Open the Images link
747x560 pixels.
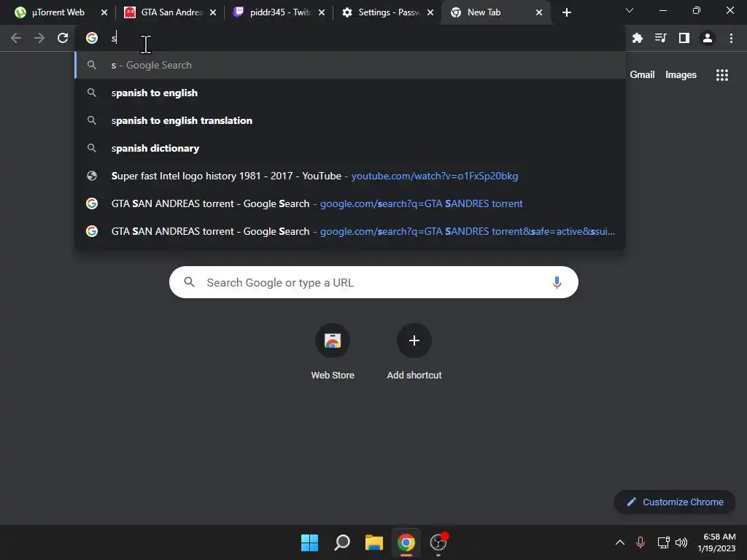(681, 75)
